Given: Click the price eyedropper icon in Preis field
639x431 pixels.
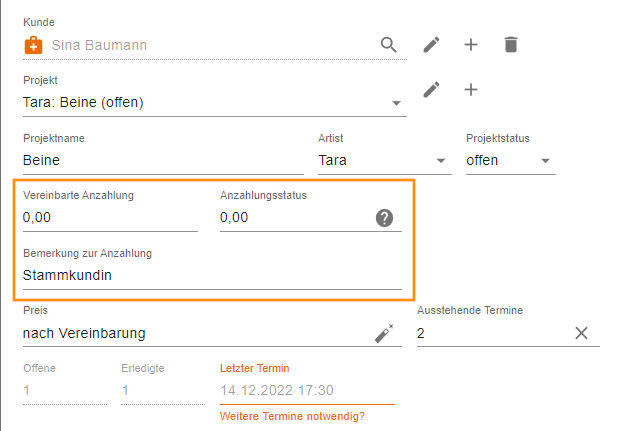Looking at the screenshot, I should click(x=384, y=333).
